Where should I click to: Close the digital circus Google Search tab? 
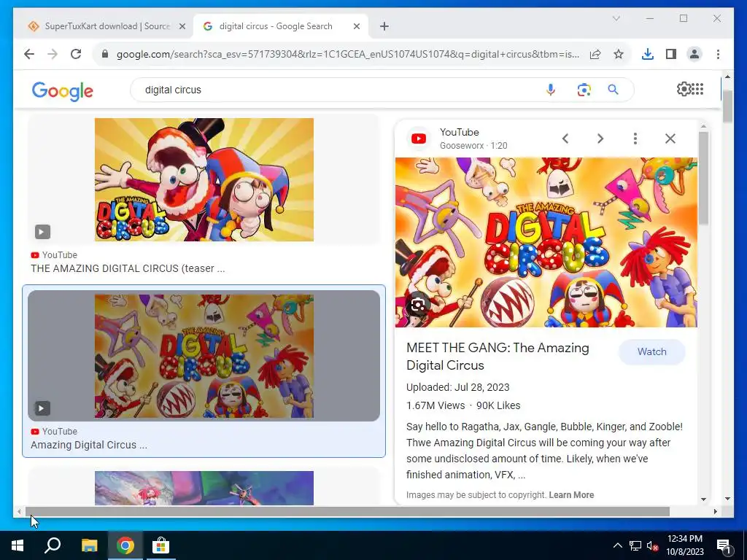[356, 27]
